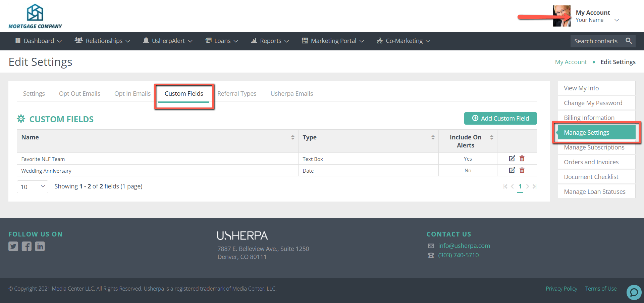Screen dimensions: 644x303
Task: Open Usherpa's Twitter page
Action: point(13,247)
